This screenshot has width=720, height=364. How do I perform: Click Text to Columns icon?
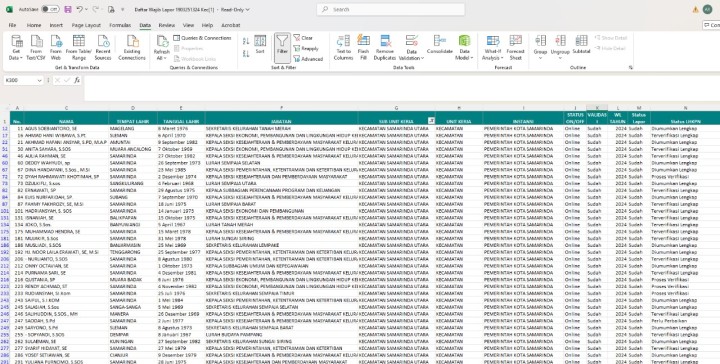pos(343,48)
